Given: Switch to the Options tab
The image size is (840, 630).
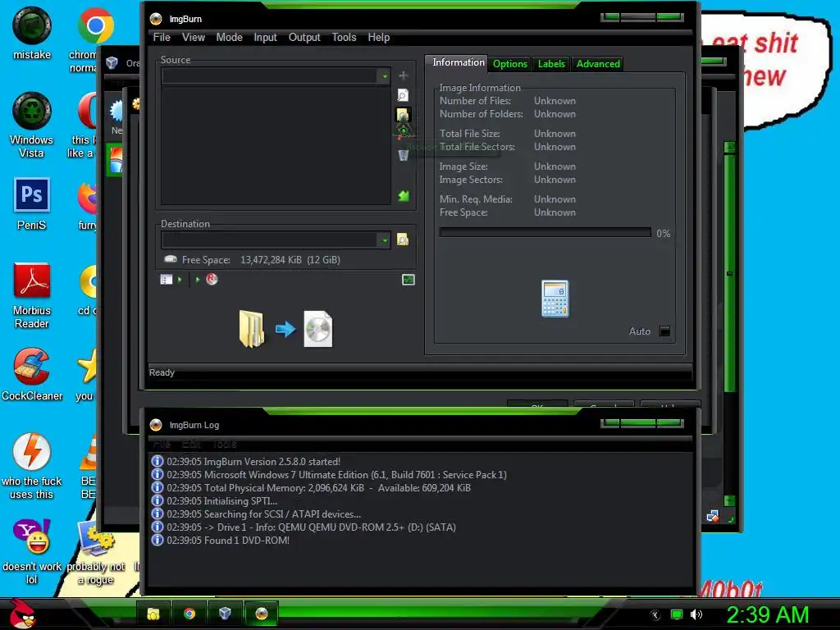Looking at the screenshot, I should (x=510, y=64).
